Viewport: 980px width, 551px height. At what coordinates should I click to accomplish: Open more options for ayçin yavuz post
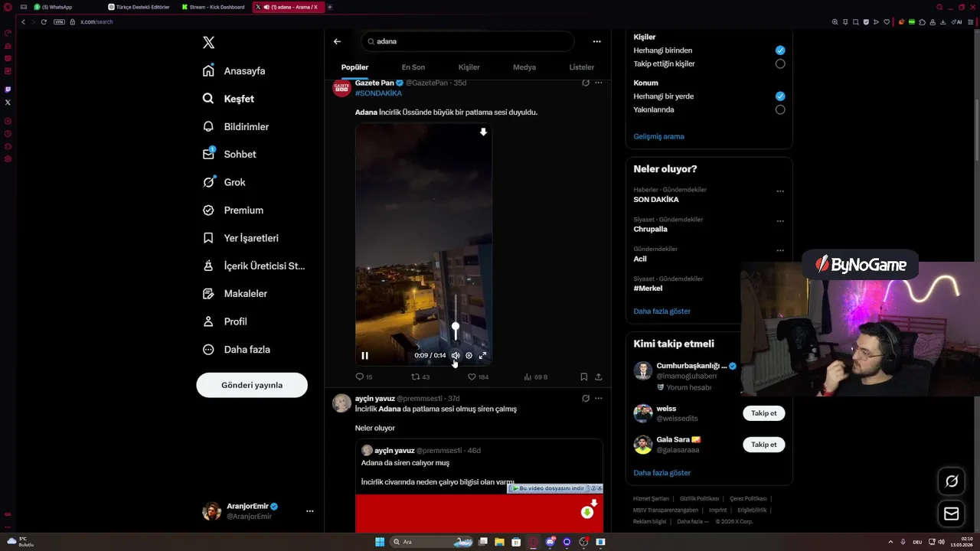(x=599, y=398)
